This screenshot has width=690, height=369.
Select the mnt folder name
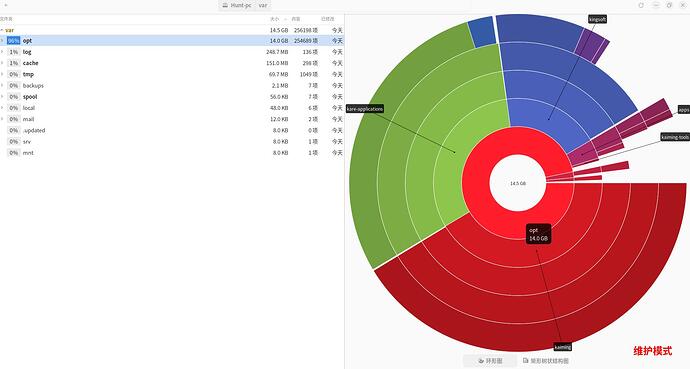click(28, 153)
